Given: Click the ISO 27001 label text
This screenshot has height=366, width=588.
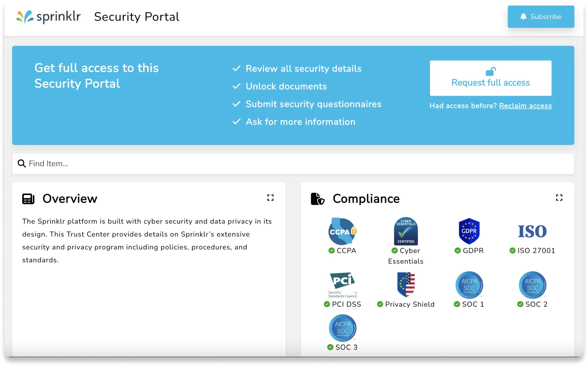Looking at the screenshot, I should click(536, 251).
